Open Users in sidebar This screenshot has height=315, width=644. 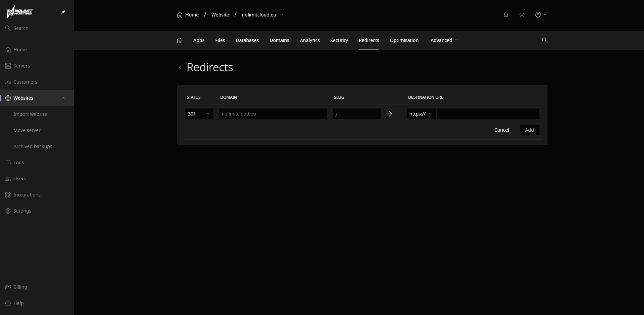37,179
